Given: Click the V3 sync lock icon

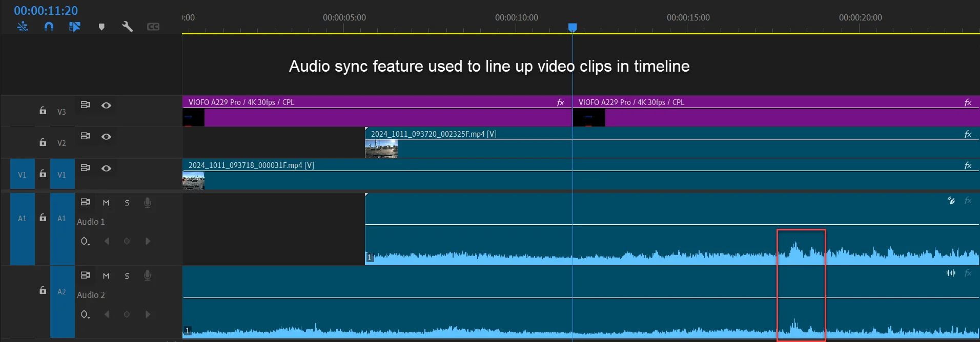Looking at the screenshot, I should 86,105.
